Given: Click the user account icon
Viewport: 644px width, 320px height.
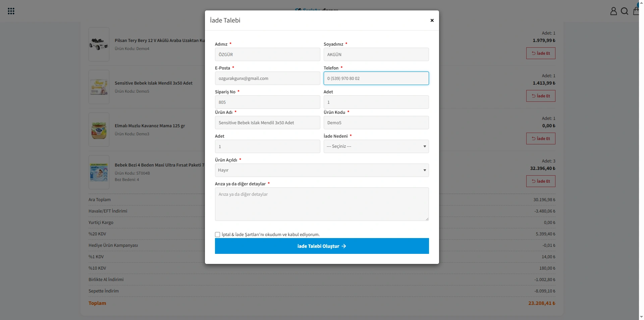Looking at the screenshot, I should coord(613,11).
